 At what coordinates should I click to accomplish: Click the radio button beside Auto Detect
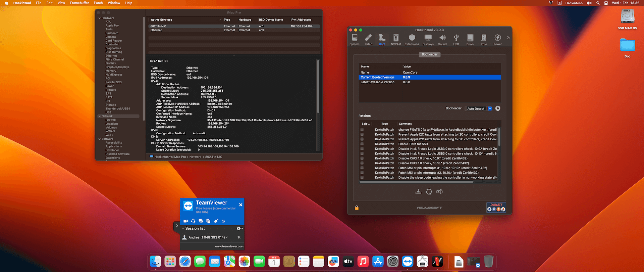tap(498, 108)
